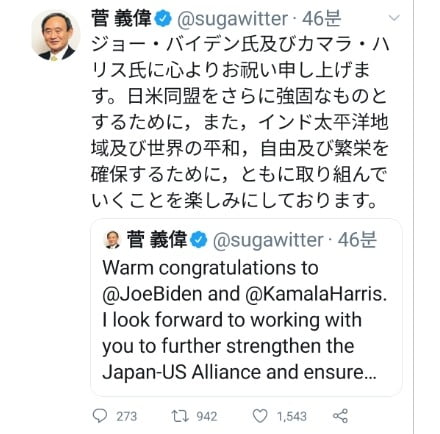Click the verified badge in the quoted tweet
The height and width of the screenshot is (434, 440).
199,240
